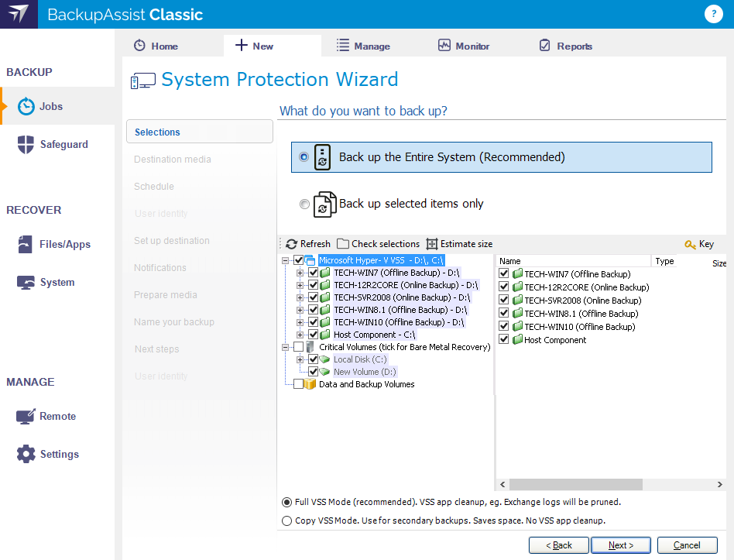Uncheck Host Component in right Name list
The height and width of the screenshot is (560, 734).
click(504, 339)
